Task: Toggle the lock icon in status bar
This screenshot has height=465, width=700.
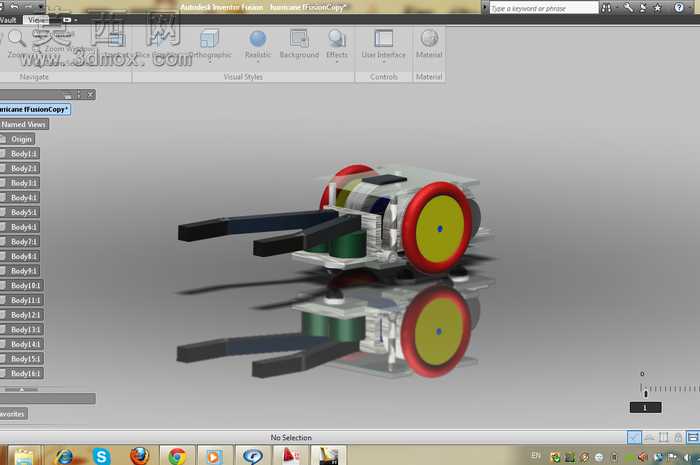Action: [678, 437]
